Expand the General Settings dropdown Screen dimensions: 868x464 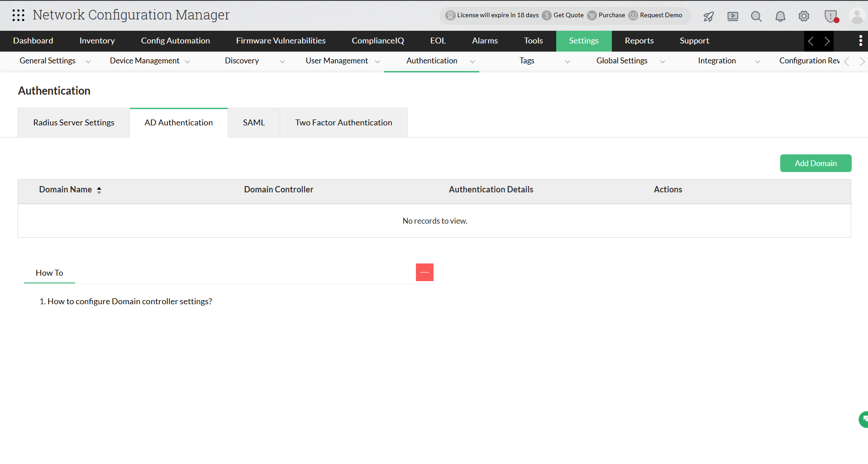point(88,62)
